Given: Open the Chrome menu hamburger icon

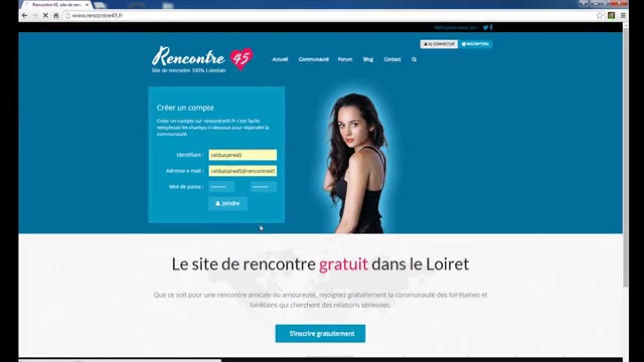Looking at the screenshot, I should (623, 16).
